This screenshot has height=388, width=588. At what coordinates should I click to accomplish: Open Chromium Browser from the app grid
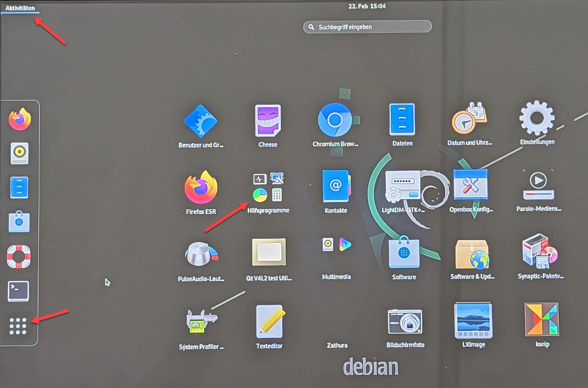pyautogui.click(x=335, y=125)
